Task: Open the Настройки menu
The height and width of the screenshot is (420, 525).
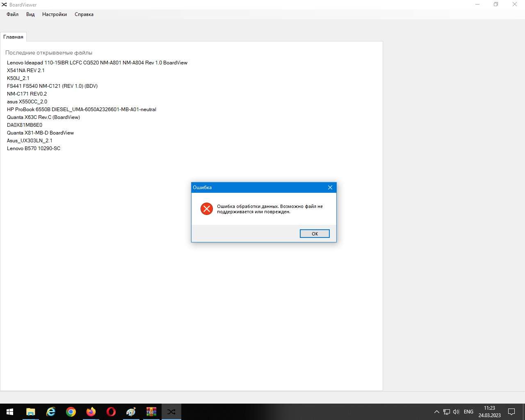Action: point(55,14)
